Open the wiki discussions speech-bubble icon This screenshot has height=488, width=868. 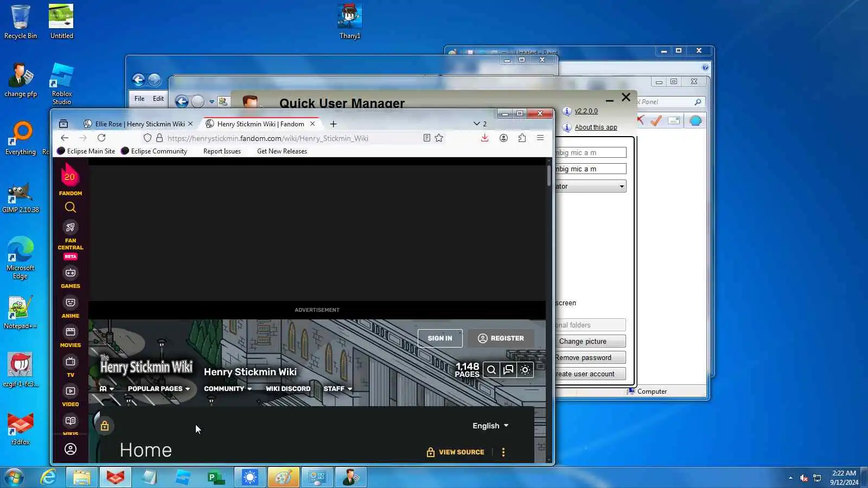(x=508, y=370)
